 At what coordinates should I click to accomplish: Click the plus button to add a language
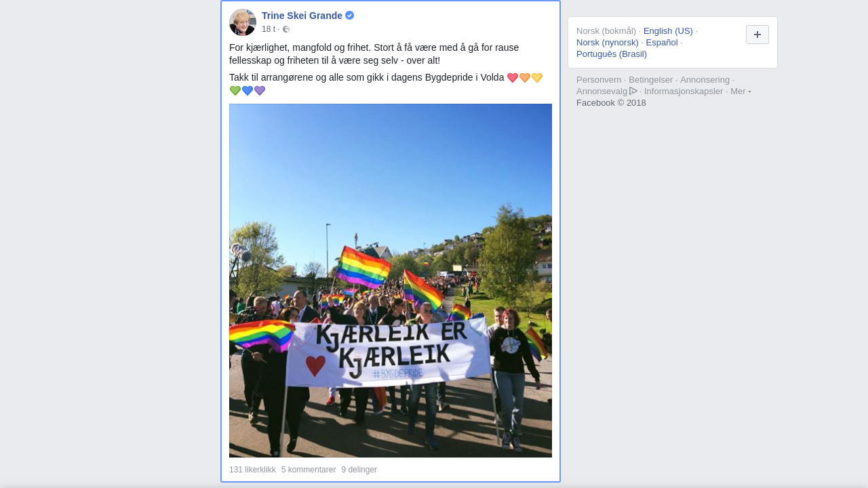click(x=757, y=35)
